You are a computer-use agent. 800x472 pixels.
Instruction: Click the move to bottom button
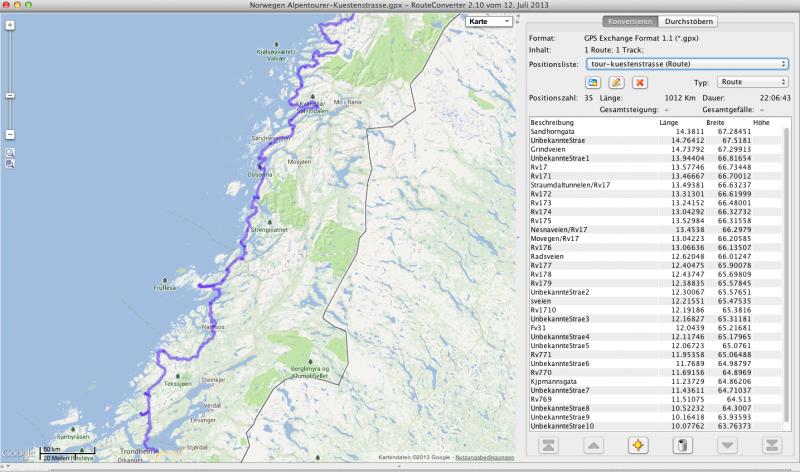[770, 445]
